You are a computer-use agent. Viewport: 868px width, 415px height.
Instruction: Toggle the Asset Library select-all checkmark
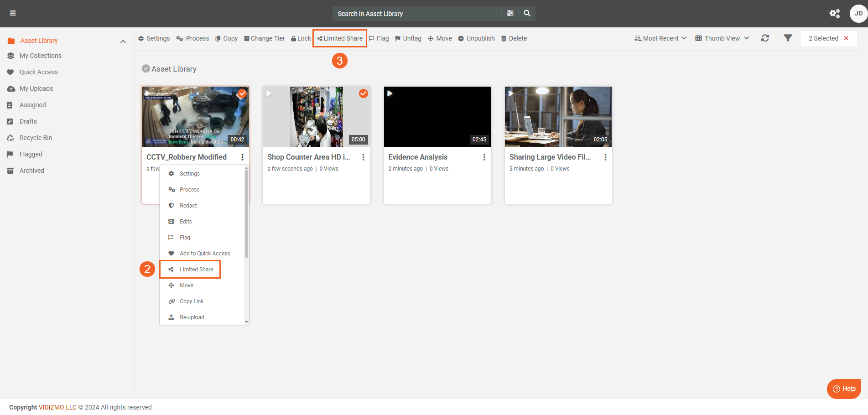tap(146, 69)
